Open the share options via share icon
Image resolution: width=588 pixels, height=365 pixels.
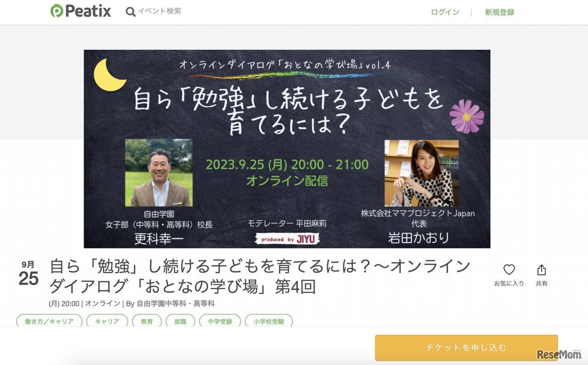pyautogui.click(x=542, y=270)
